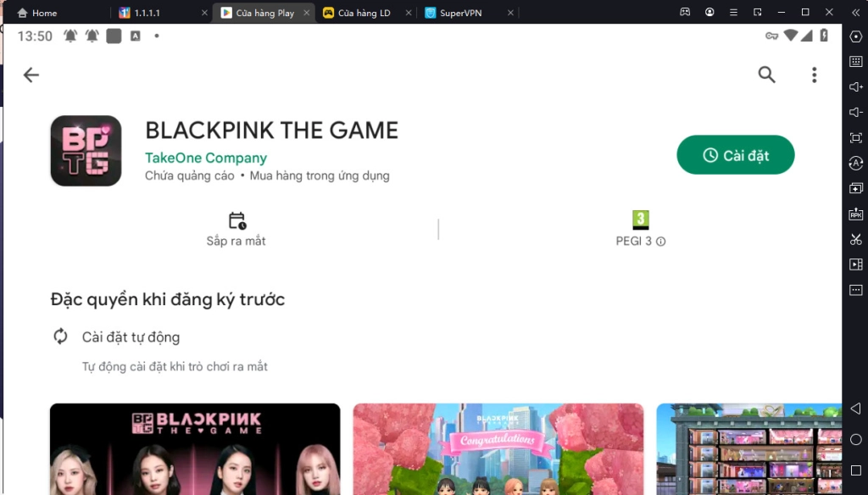Close the Cửa hàng LD tab
The width and height of the screenshot is (868, 495).
409,13
